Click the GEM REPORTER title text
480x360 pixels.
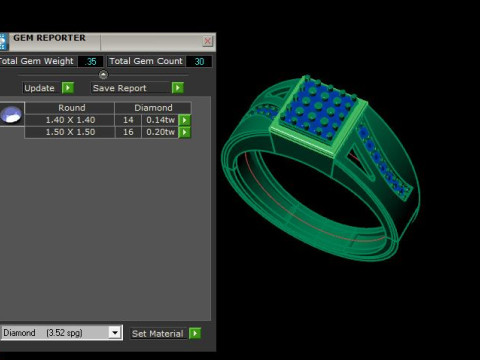click(x=49, y=38)
